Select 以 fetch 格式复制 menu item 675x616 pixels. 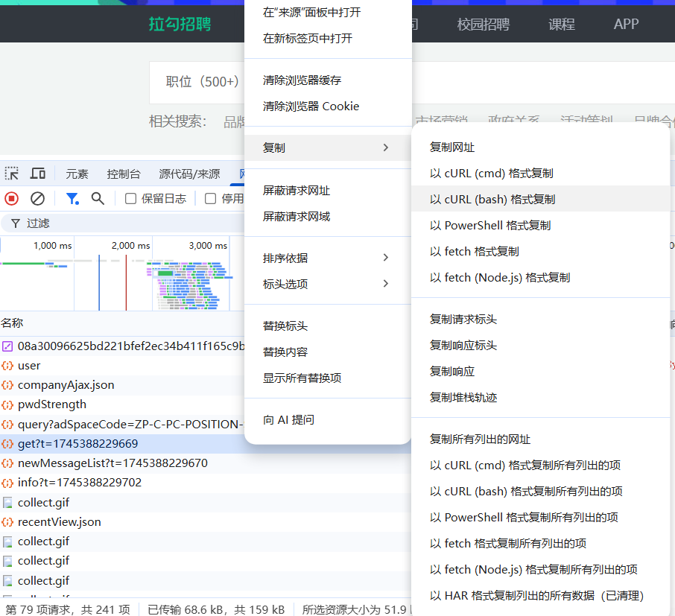tap(475, 251)
